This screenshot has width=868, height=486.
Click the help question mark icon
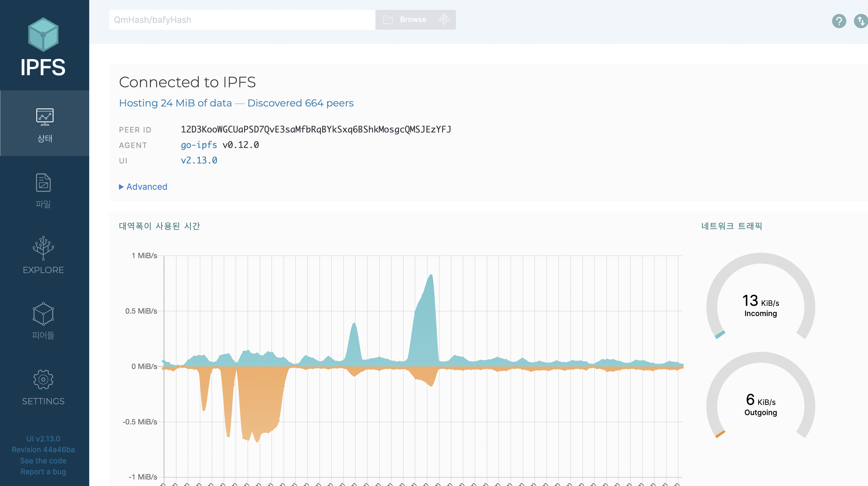839,21
